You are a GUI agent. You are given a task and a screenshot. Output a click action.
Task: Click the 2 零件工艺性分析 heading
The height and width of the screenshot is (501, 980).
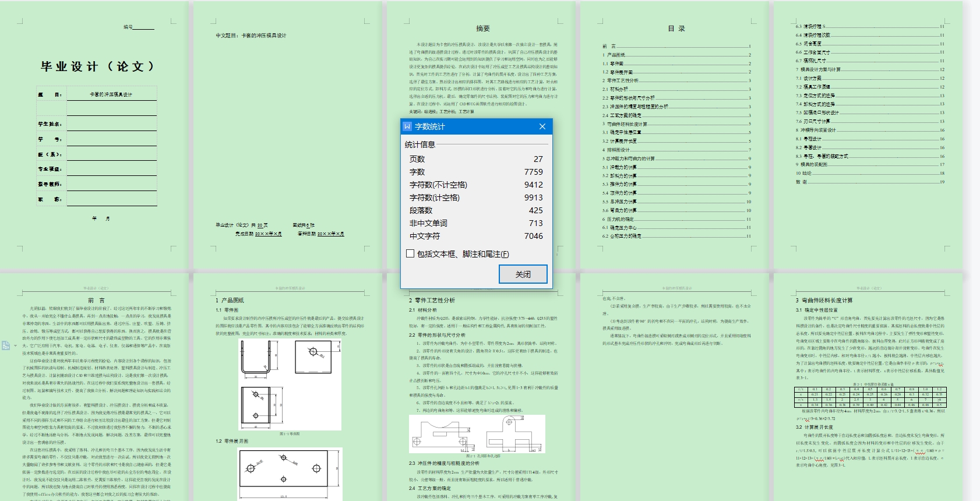[x=432, y=301]
